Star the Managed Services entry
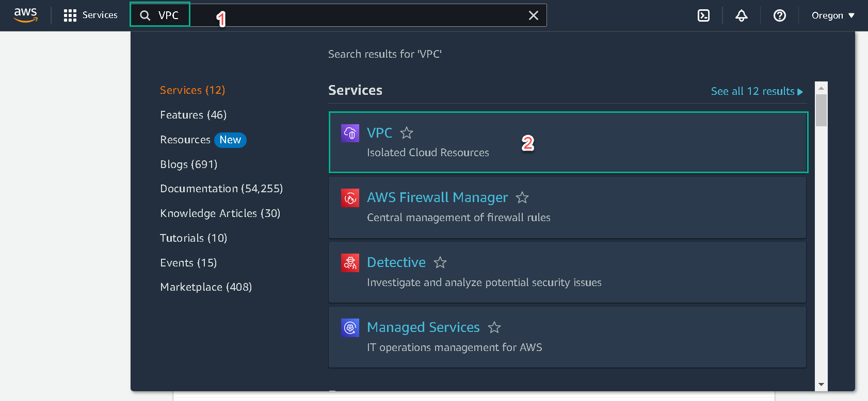The height and width of the screenshot is (401, 868). pyautogui.click(x=494, y=327)
